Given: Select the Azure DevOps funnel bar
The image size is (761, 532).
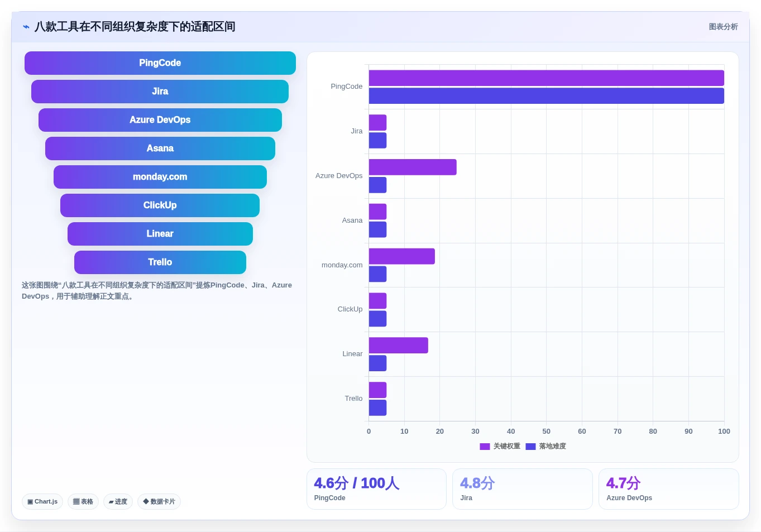Looking at the screenshot, I should 160,120.
